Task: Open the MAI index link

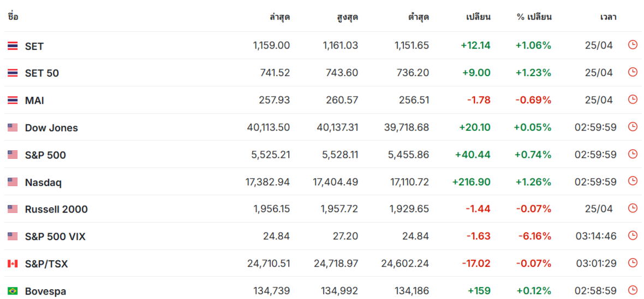Action: (x=34, y=101)
